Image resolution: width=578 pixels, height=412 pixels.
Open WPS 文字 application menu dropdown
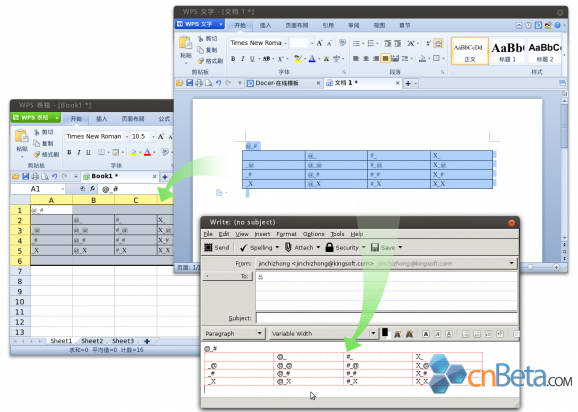221,24
